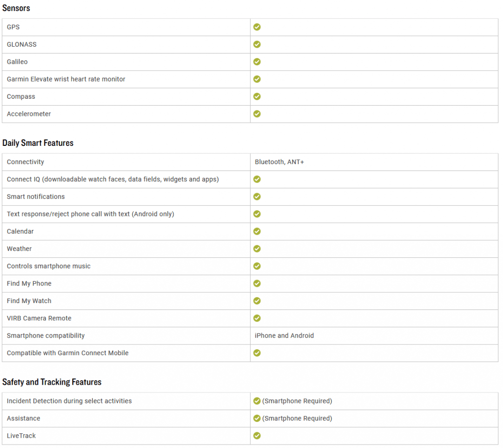
Task: Click the iPhone and Android compatibility text
Action: point(284,336)
